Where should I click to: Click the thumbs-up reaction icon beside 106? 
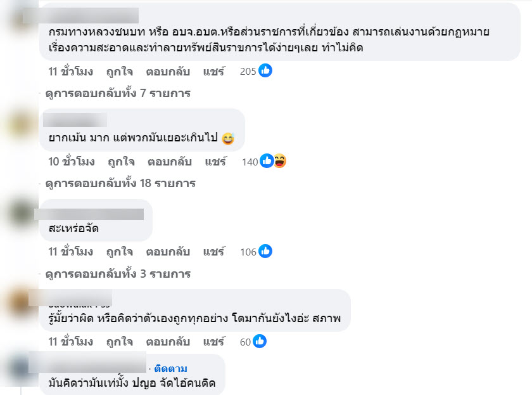point(265,252)
